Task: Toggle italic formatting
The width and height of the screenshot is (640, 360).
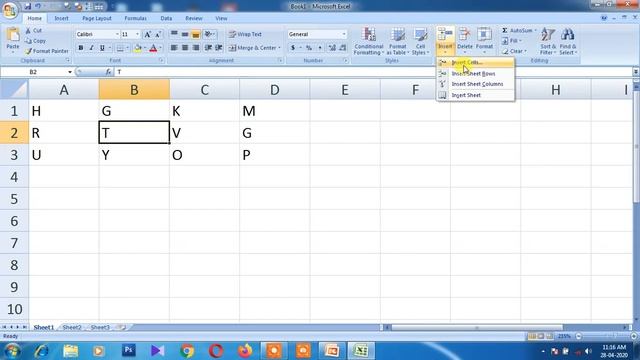Action: (x=91, y=48)
